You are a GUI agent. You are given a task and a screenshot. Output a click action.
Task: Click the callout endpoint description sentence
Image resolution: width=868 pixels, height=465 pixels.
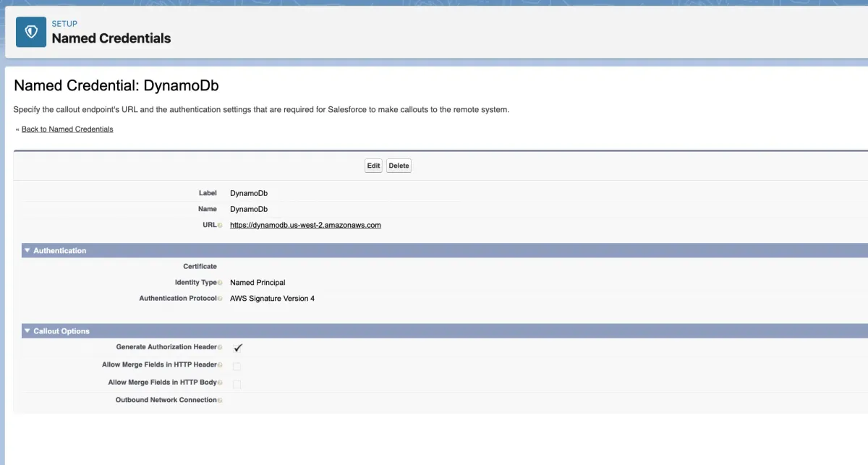pyautogui.click(x=262, y=110)
